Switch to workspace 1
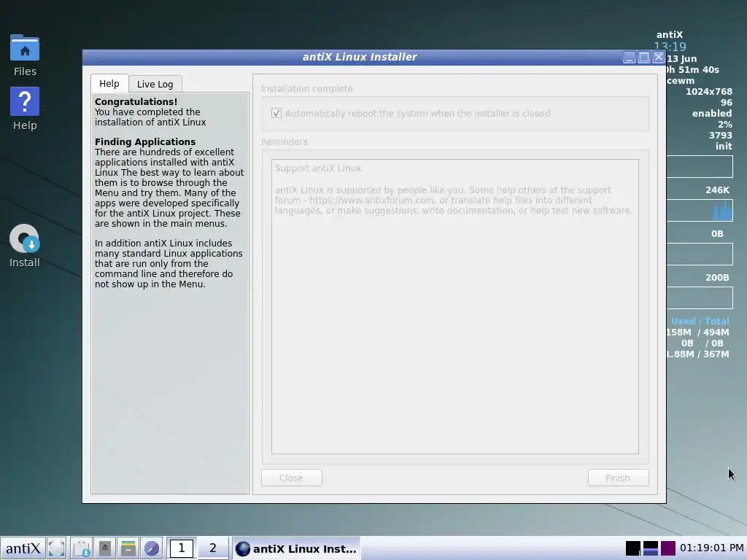This screenshot has width=747, height=560. [181, 548]
